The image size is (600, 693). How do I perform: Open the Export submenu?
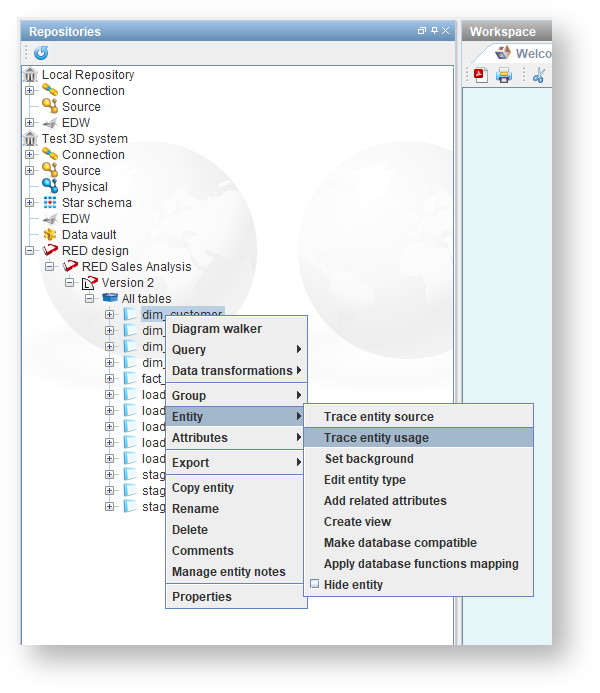click(236, 463)
